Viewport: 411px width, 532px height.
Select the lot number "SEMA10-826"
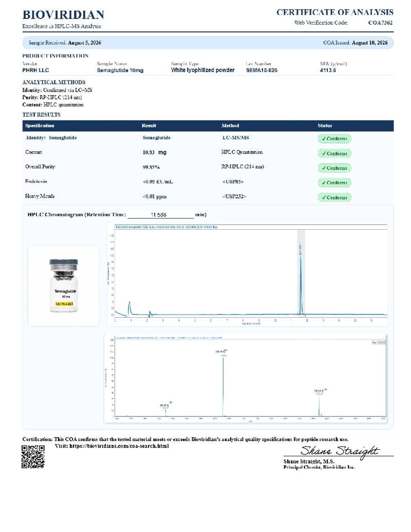point(261,70)
